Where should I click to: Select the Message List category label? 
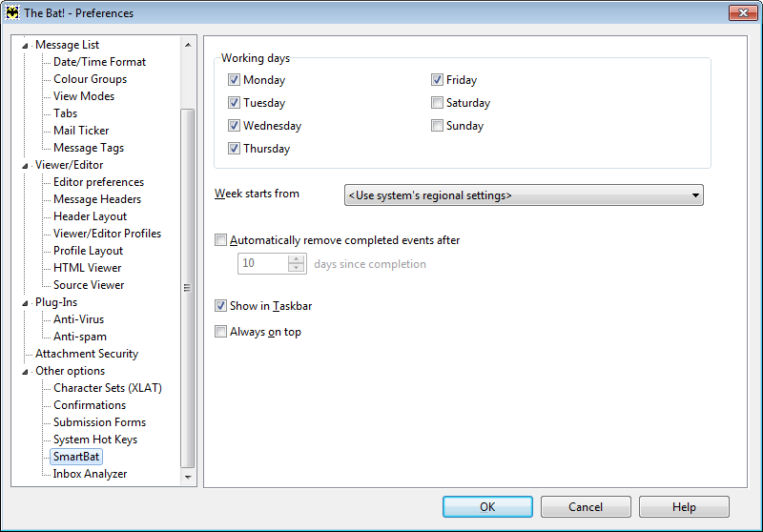67,45
